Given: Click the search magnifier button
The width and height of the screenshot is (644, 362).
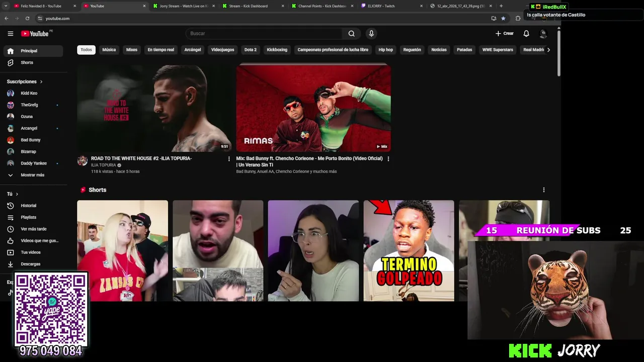Looking at the screenshot, I should (352, 34).
